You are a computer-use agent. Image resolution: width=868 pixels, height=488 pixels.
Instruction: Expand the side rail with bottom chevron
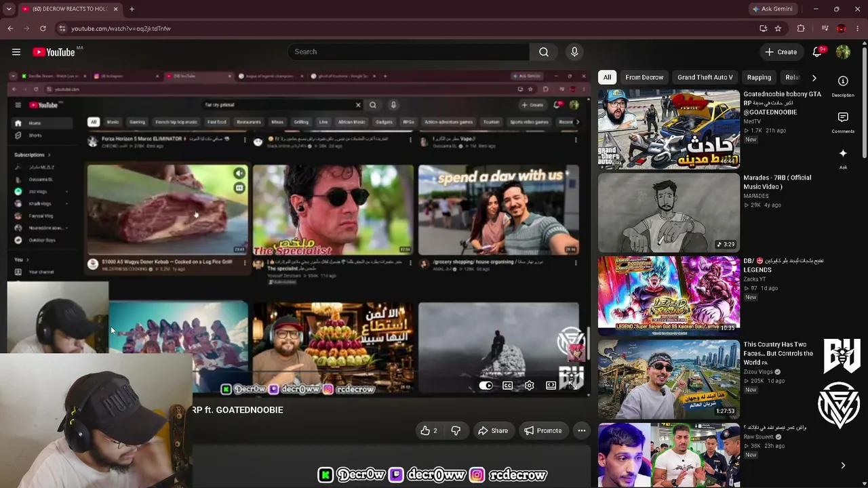coord(843,466)
